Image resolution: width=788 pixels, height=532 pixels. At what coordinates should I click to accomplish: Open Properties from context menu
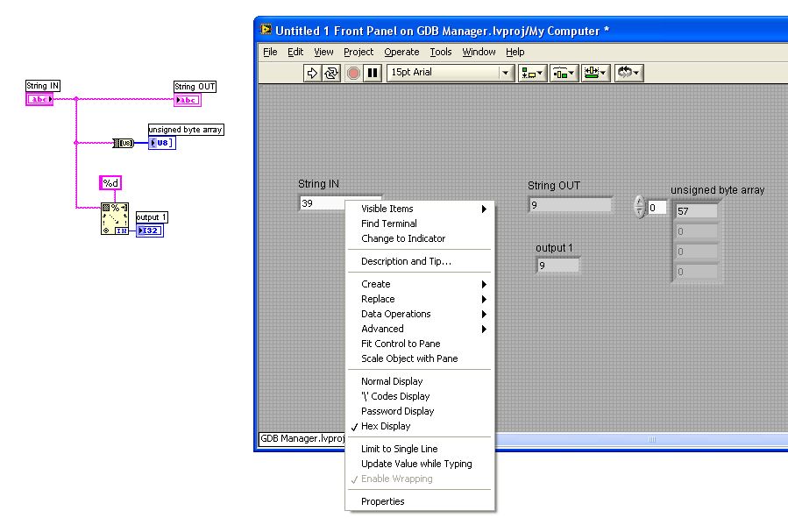click(420, 501)
